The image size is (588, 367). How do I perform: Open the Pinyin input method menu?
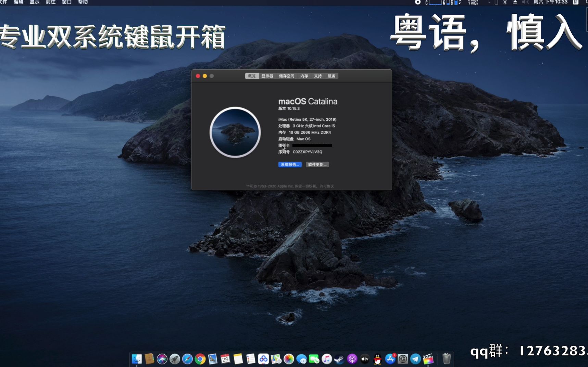point(576,2)
